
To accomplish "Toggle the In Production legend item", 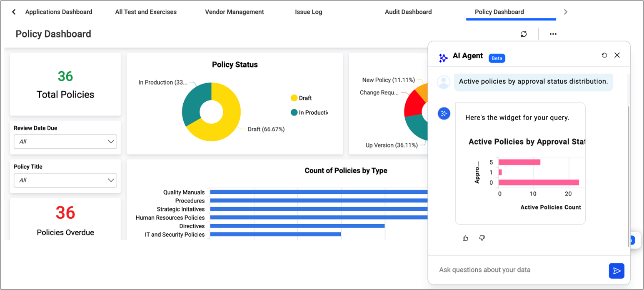I will point(309,112).
